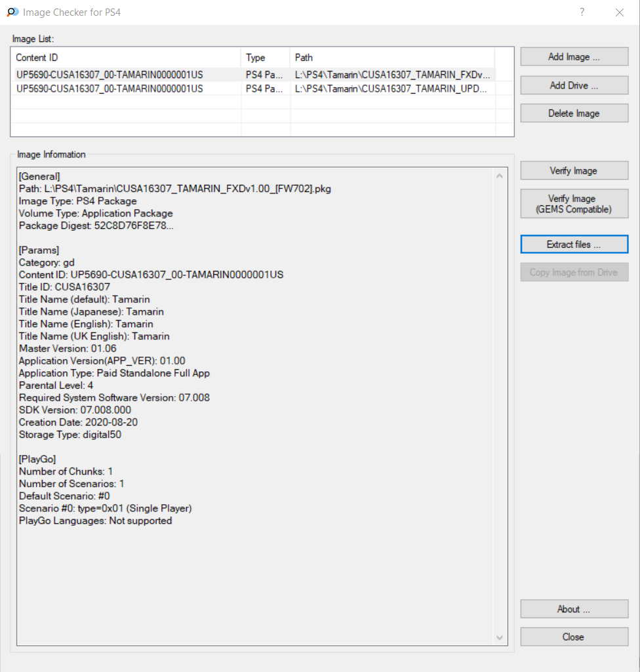This screenshot has height=672, width=640.
Task: Click the Scenario #0 Single Player line
Action: point(106,508)
